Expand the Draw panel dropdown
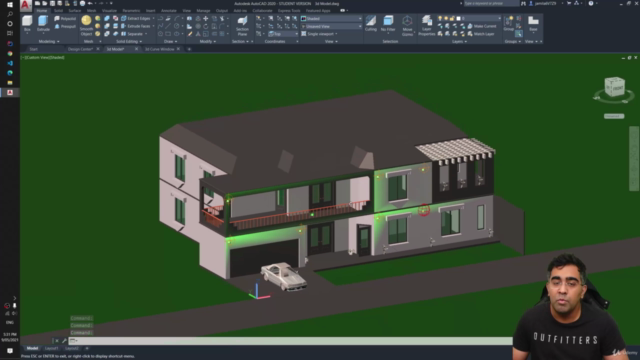This screenshot has width=640, height=360. coord(170,41)
